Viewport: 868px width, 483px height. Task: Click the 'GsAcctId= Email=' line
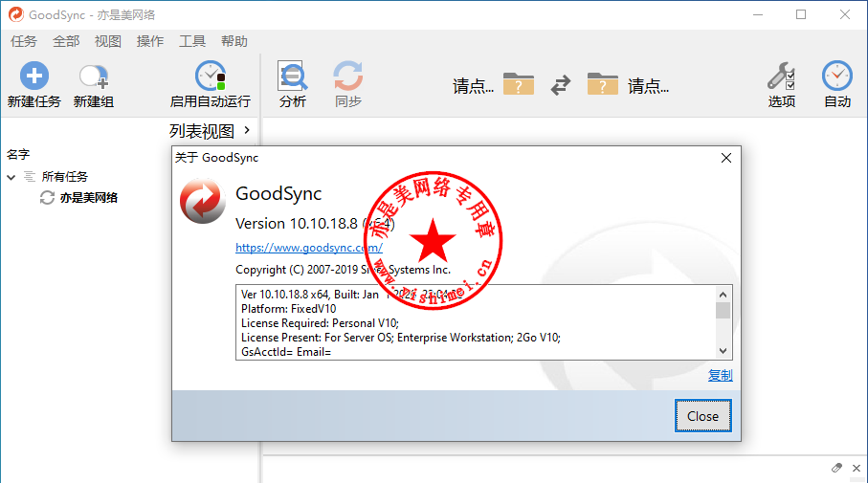(286, 352)
